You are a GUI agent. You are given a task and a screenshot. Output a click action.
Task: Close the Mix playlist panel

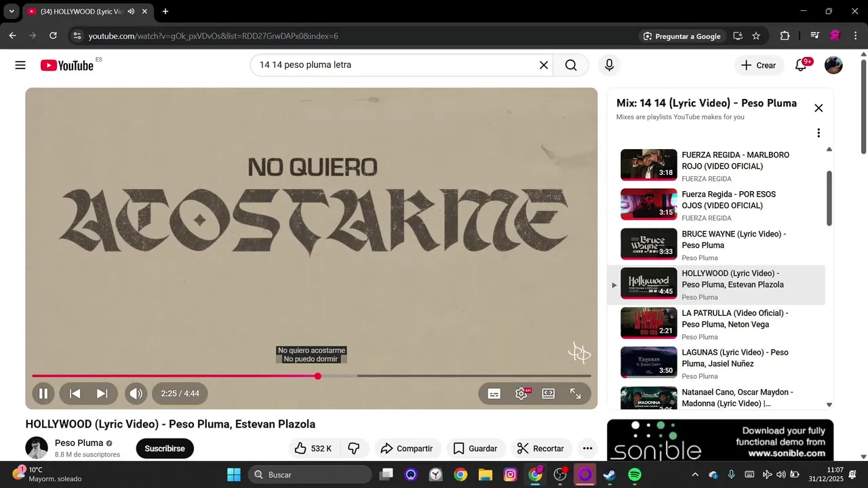click(818, 108)
